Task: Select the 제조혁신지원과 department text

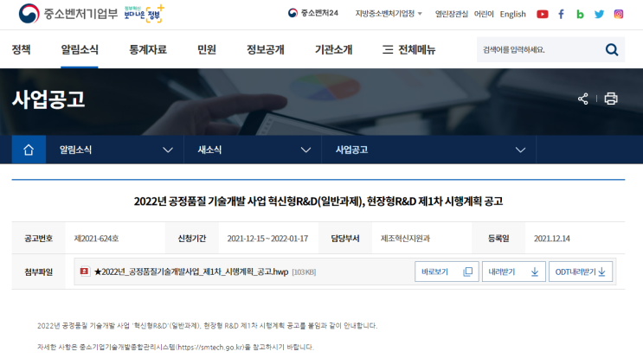Action: point(405,239)
